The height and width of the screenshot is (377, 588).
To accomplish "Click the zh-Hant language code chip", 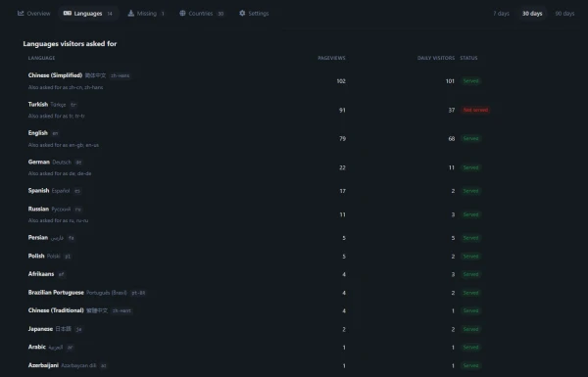I will 122,310.
